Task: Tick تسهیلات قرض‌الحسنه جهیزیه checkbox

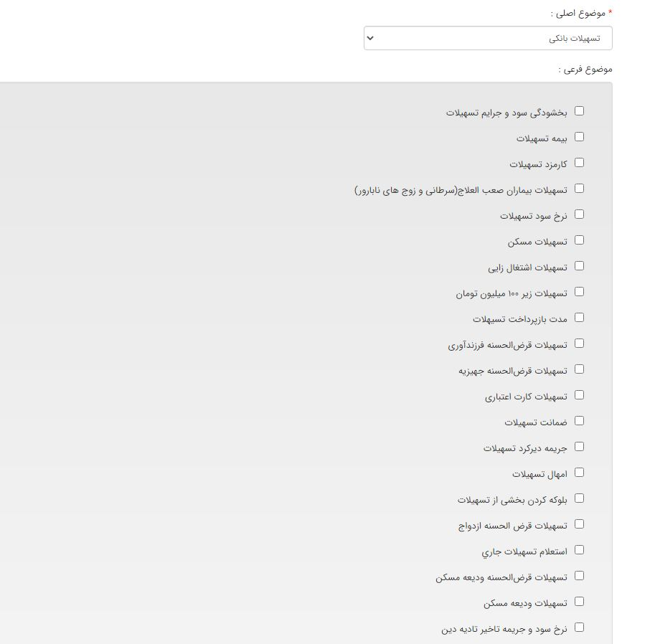Action: pyautogui.click(x=580, y=369)
